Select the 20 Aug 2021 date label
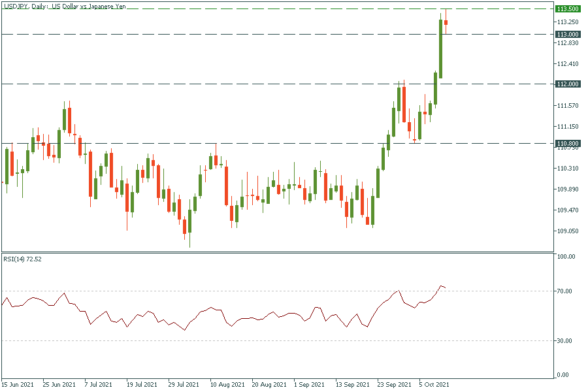588x392 pixels. [x=268, y=385]
